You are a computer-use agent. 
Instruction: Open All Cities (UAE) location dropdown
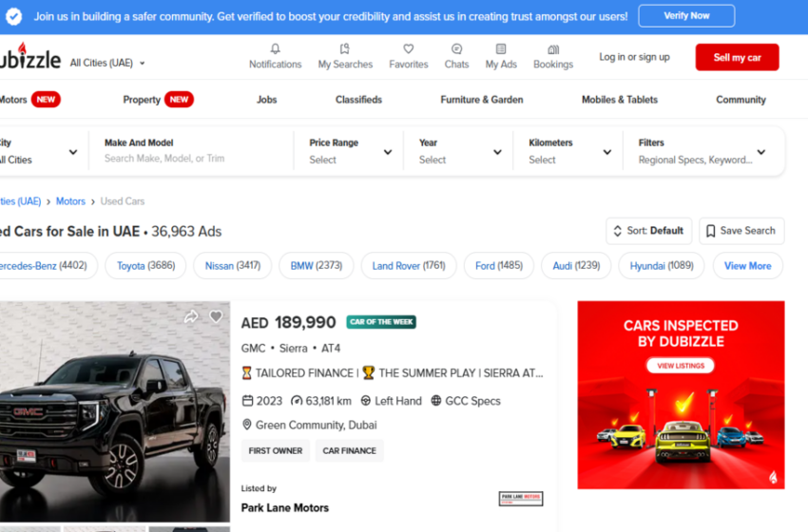pyautogui.click(x=107, y=63)
